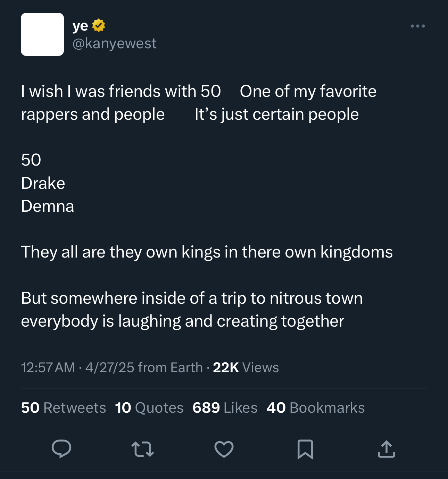448x479 pixels.
Task: Click the "Drake" line in tweet
Action: point(43,183)
